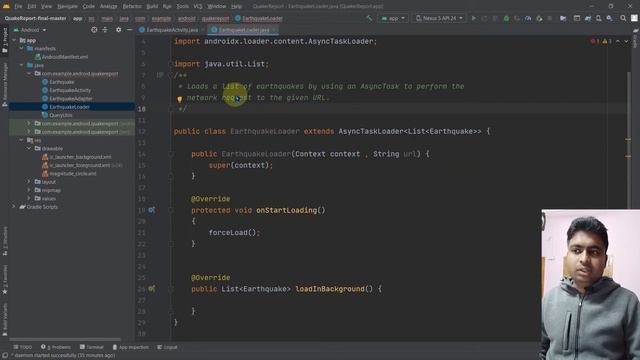Fold the javadoc comment block in gutter

[x=171, y=75]
